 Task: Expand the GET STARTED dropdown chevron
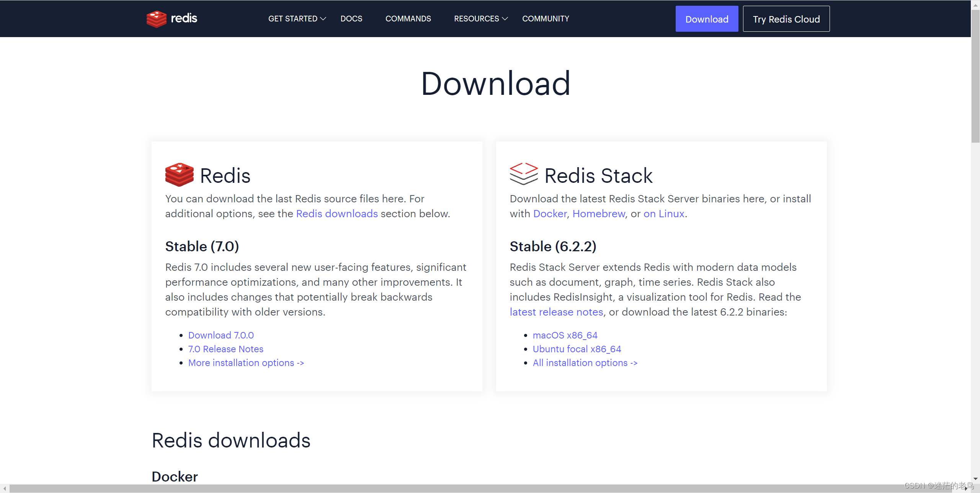click(x=323, y=19)
